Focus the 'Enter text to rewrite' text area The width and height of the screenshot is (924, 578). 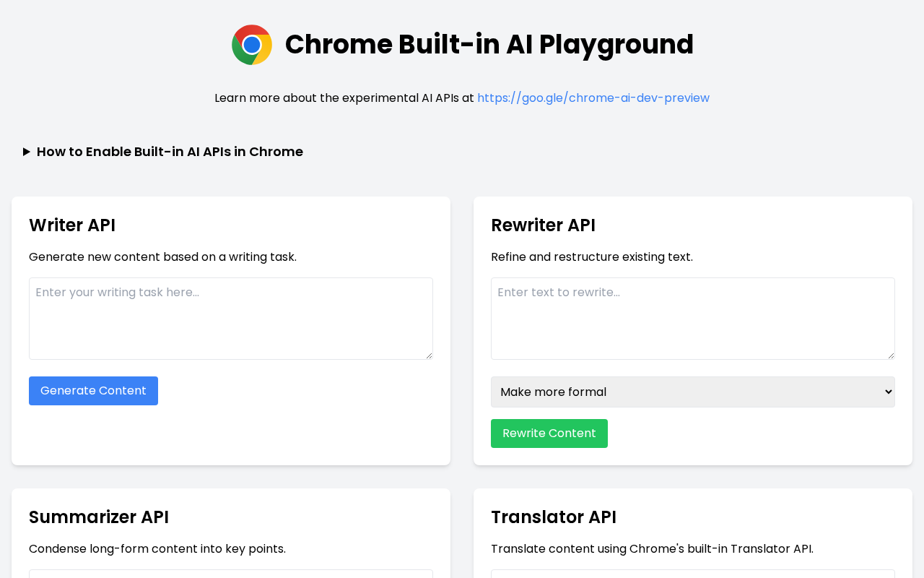click(692, 318)
